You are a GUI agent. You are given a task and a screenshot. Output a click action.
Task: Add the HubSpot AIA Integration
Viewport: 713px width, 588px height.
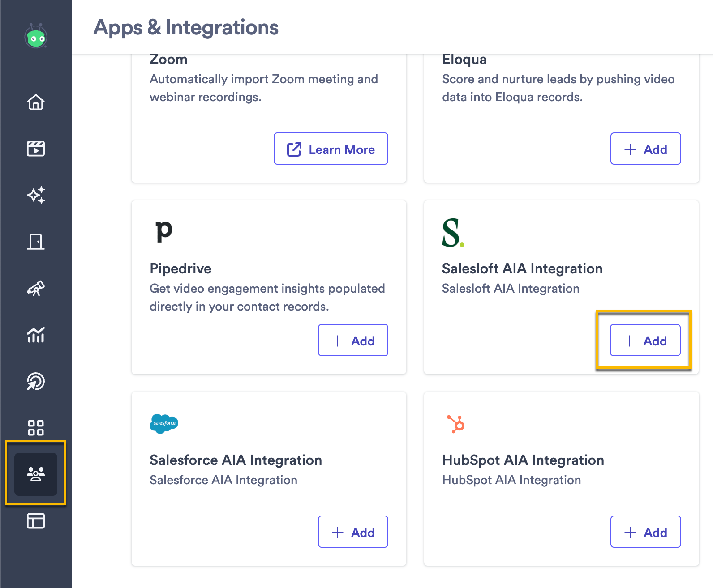point(646,532)
